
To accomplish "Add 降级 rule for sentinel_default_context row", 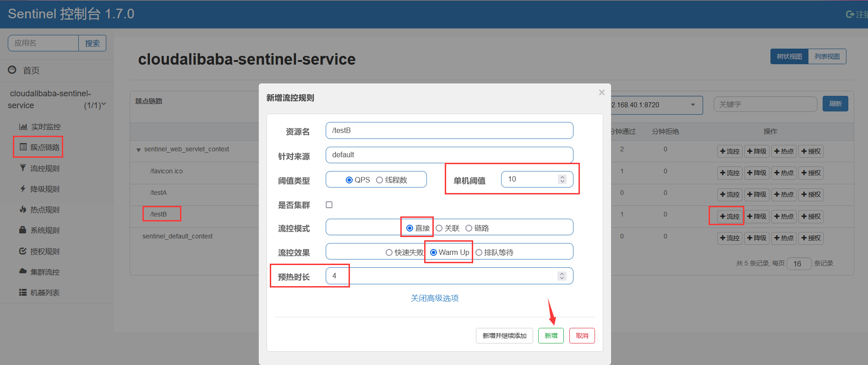I will click(757, 238).
